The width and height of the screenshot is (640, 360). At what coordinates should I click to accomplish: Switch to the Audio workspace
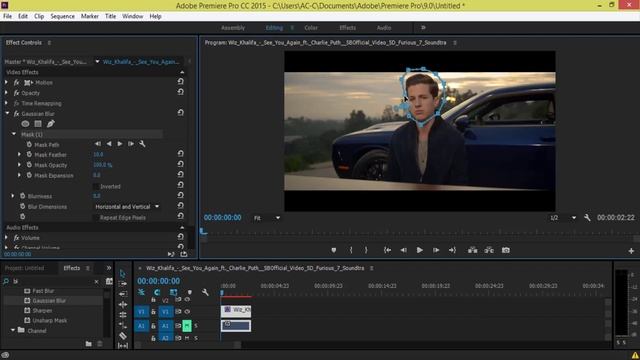tap(383, 28)
